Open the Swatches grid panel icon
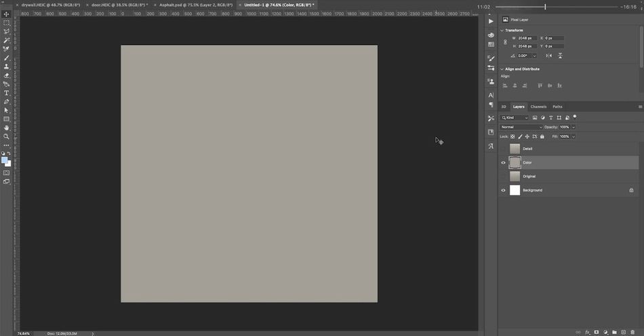644x336 pixels. 491,44
